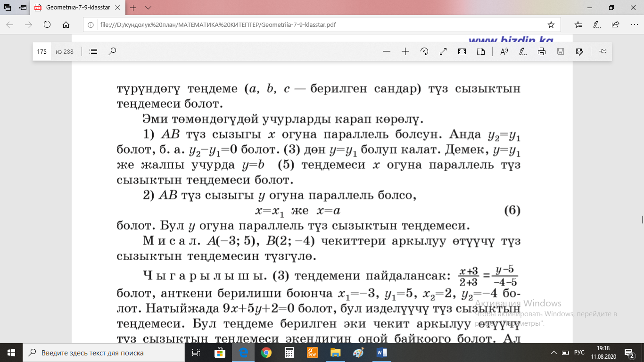Image resolution: width=644 pixels, height=362 pixels.
Task: Rotate the PDF page
Action: [x=424, y=51]
